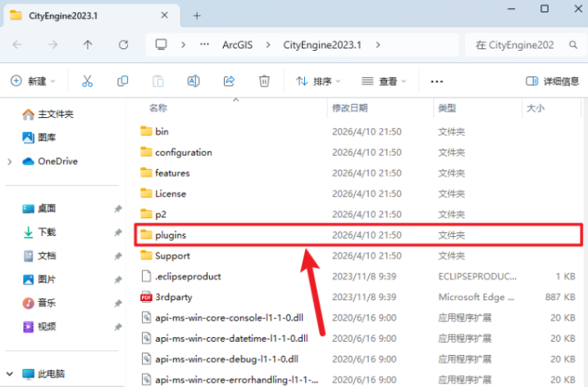
Task: Toggle the 详细信息 details pane
Action: [x=553, y=81]
